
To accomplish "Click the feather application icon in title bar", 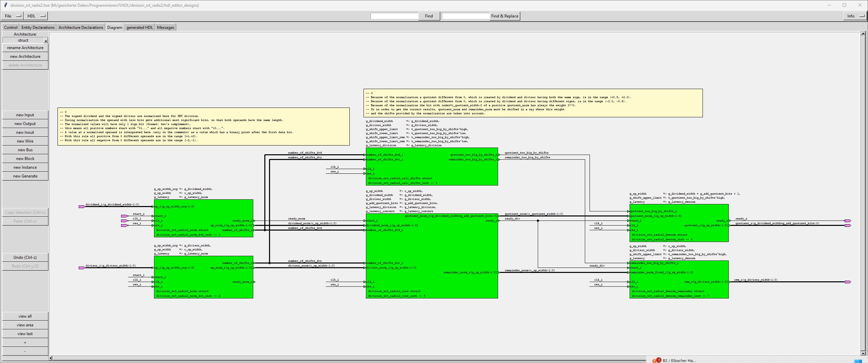I will [5, 5].
